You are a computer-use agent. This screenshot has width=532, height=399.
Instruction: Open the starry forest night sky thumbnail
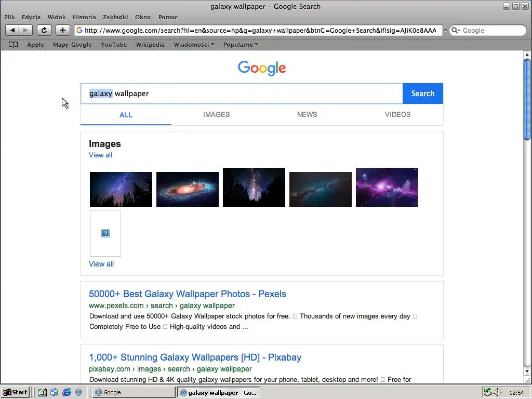coord(121,189)
